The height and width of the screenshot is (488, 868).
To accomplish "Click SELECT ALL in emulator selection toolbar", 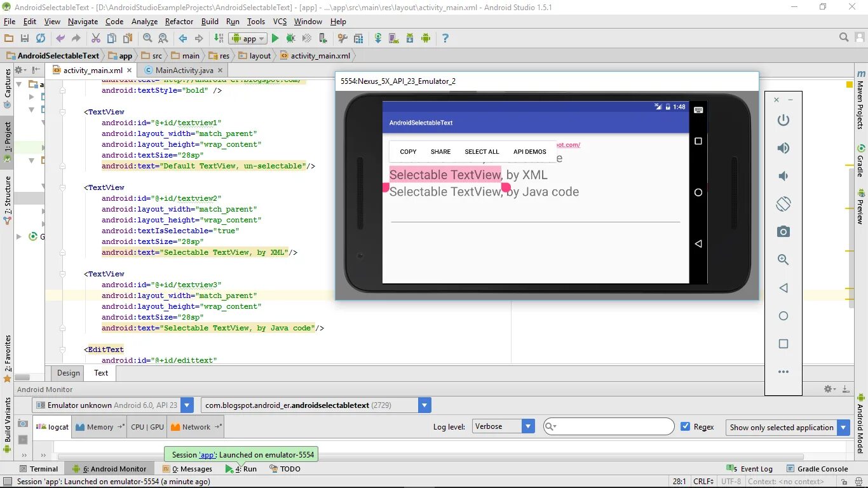I will [x=482, y=152].
